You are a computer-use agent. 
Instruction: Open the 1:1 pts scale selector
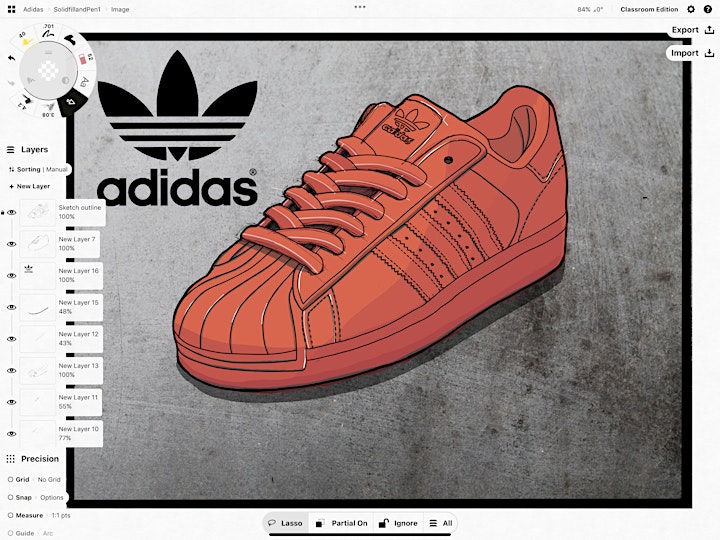[61, 515]
